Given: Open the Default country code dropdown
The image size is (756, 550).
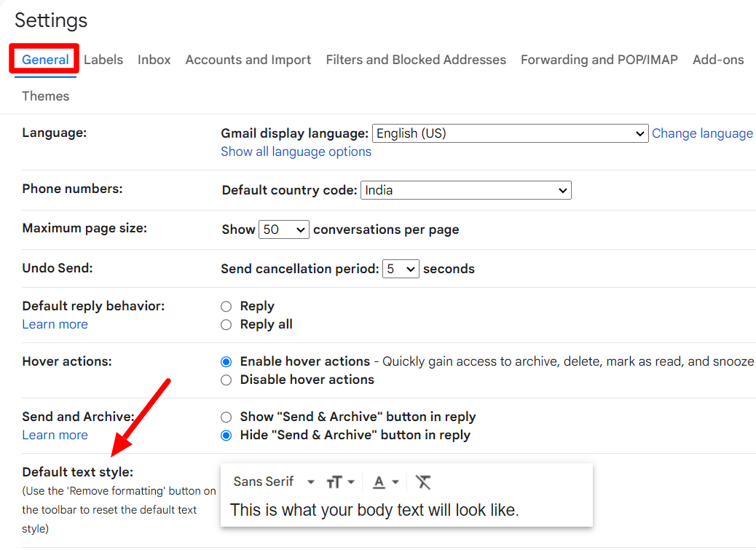Looking at the screenshot, I should pyautogui.click(x=465, y=190).
